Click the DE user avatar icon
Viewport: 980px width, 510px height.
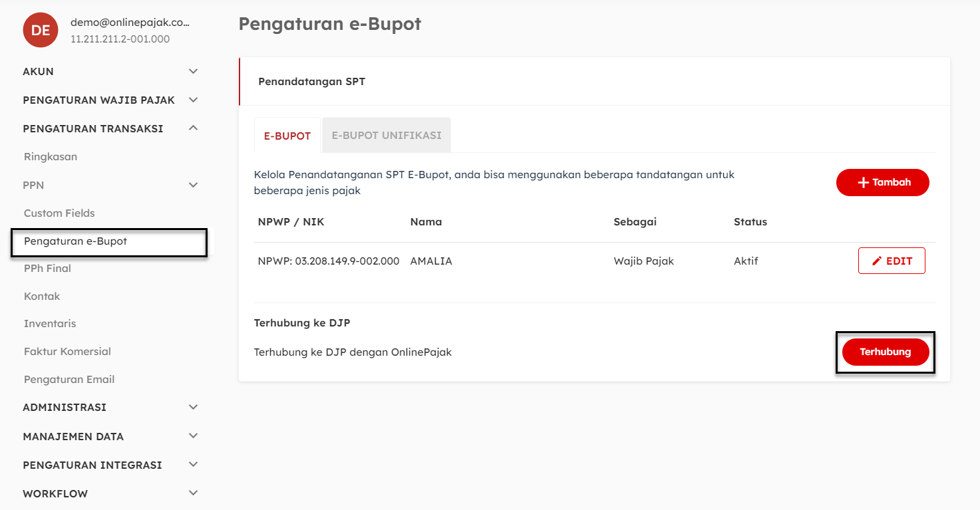pos(41,30)
